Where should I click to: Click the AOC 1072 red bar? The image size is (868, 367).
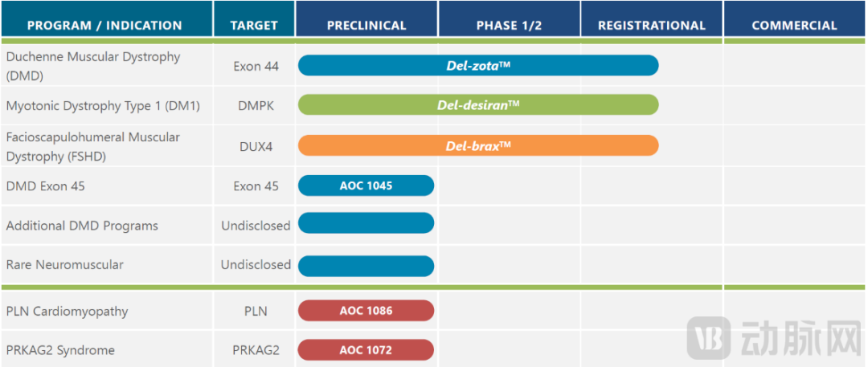click(366, 349)
